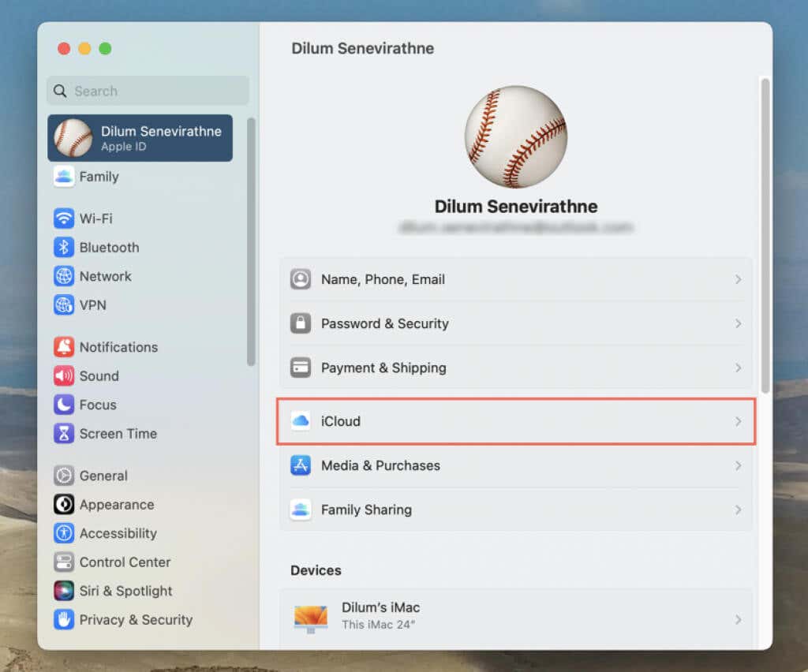This screenshot has width=808, height=672.
Task: Switch to Notifications settings label
Action: tap(118, 347)
